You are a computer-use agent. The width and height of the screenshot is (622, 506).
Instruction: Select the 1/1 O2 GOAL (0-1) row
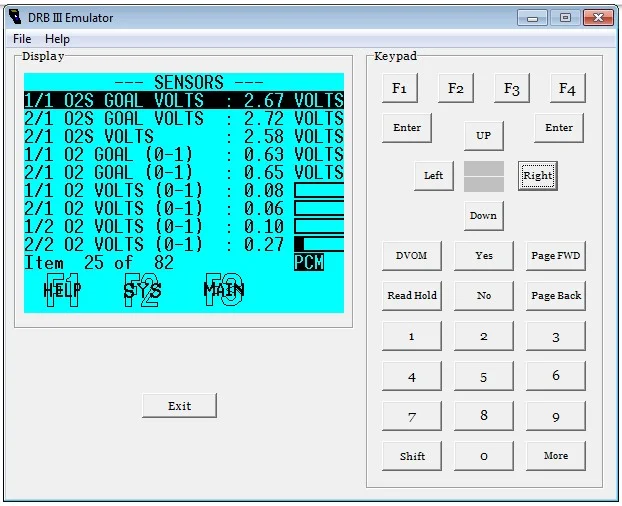tap(184, 154)
